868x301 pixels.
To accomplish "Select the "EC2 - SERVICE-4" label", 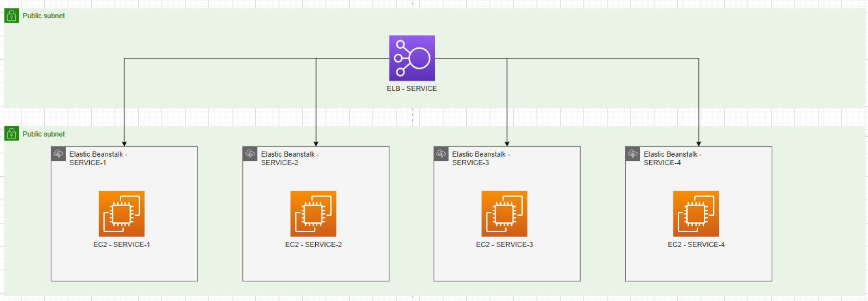I will click(x=696, y=244).
